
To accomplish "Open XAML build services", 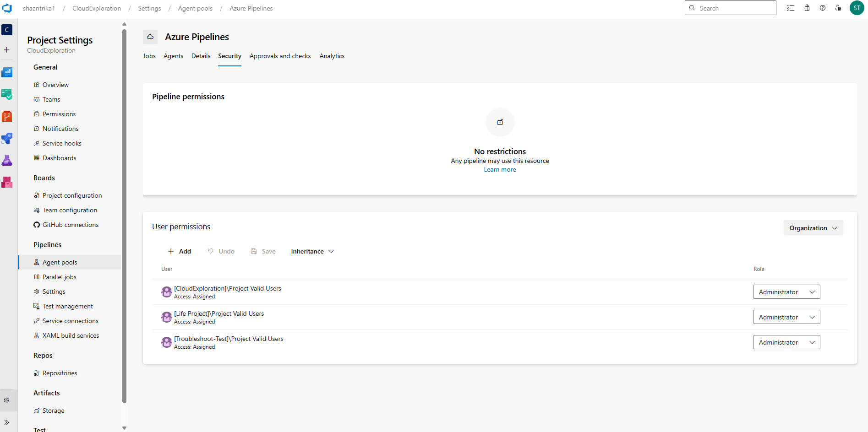I will [x=70, y=335].
